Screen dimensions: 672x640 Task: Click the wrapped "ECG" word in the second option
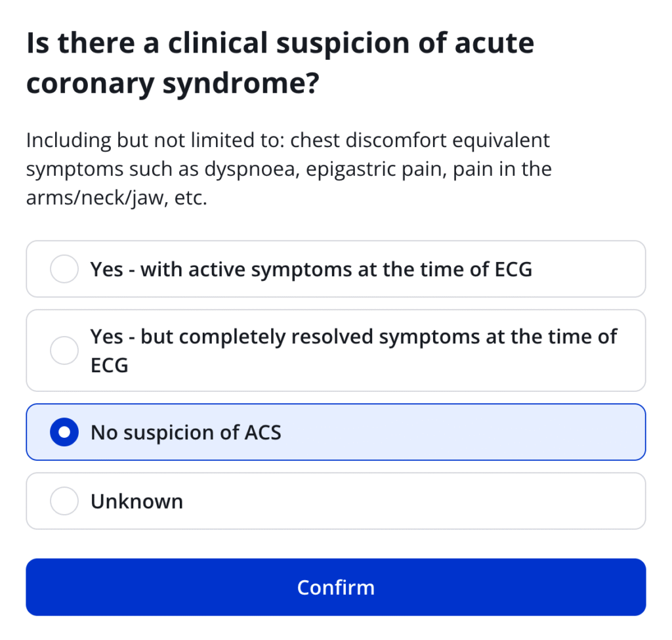click(x=109, y=365)
